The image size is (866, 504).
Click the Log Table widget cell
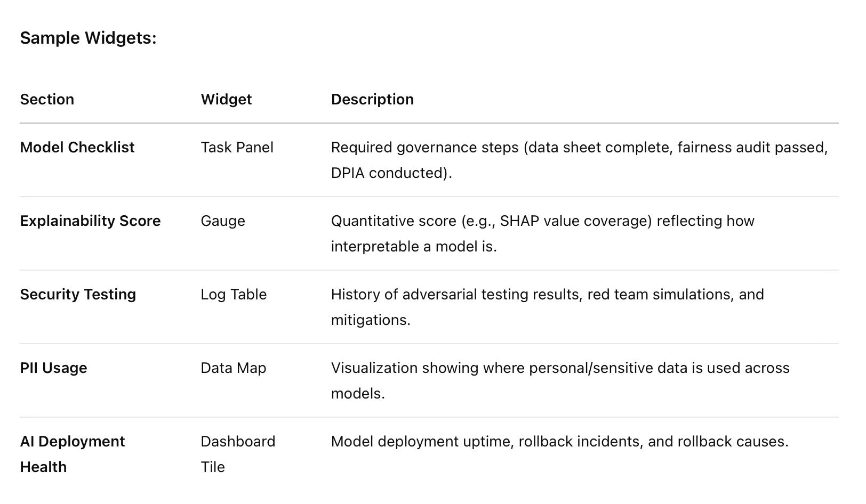234,294
